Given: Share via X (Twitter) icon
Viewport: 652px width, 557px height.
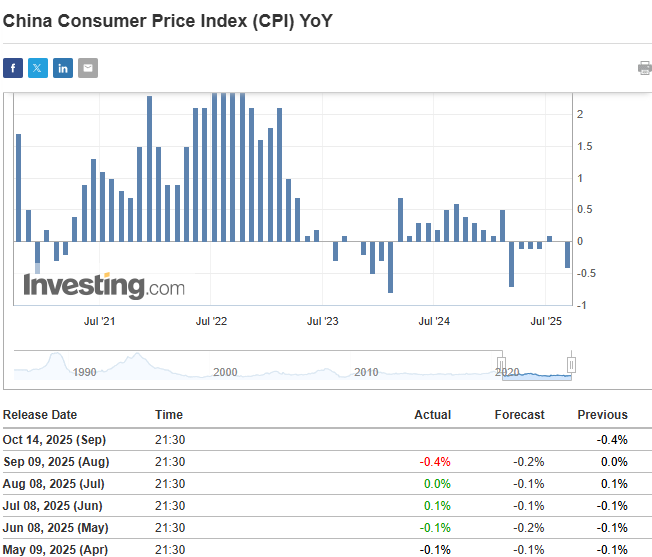Looking at the screenshot, I should pyautogui.click(x=38, y=68).
